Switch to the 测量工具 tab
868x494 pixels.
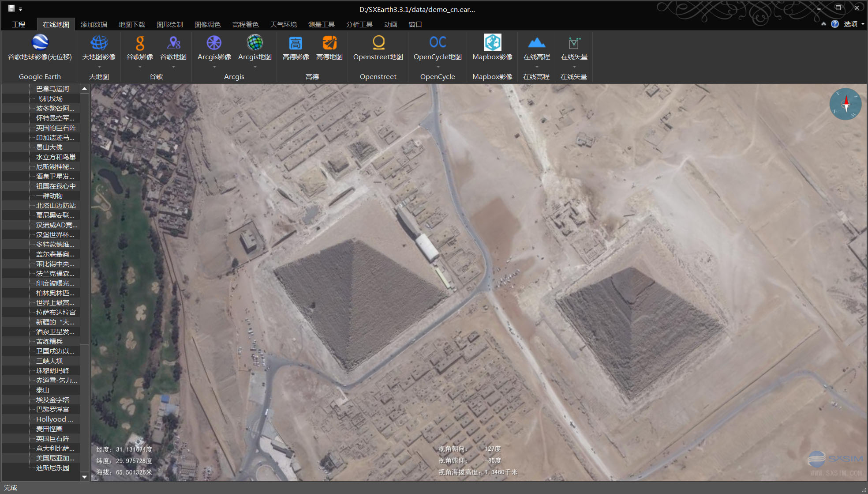pyautogui.click(x=322, y=24)
